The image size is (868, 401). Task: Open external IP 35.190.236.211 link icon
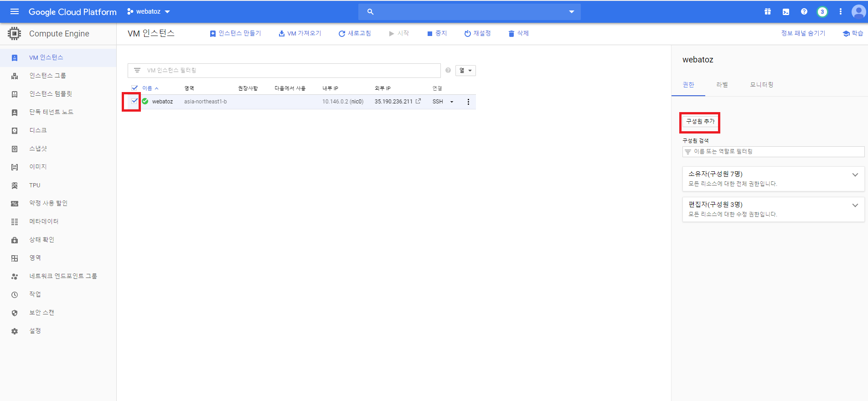pyautogui.click(x=418, y=101)
